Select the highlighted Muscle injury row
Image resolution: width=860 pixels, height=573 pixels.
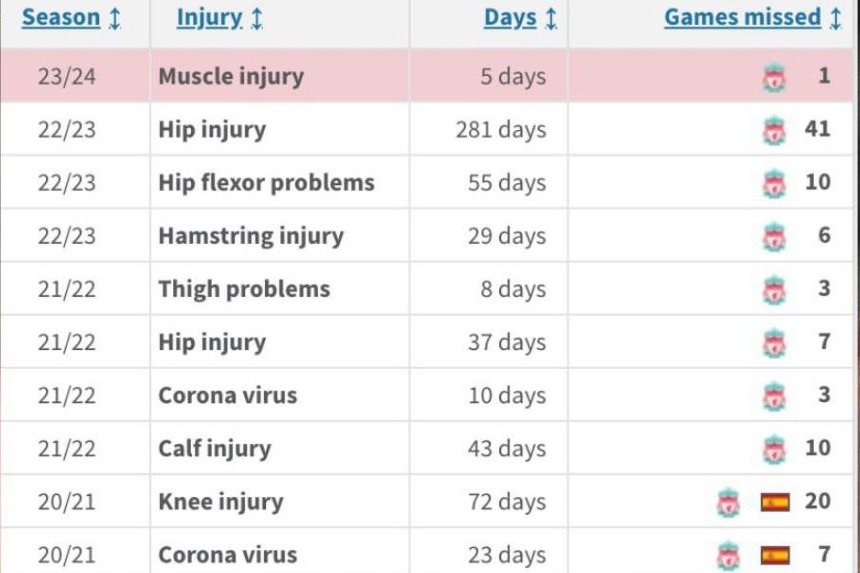click(427, 76)
